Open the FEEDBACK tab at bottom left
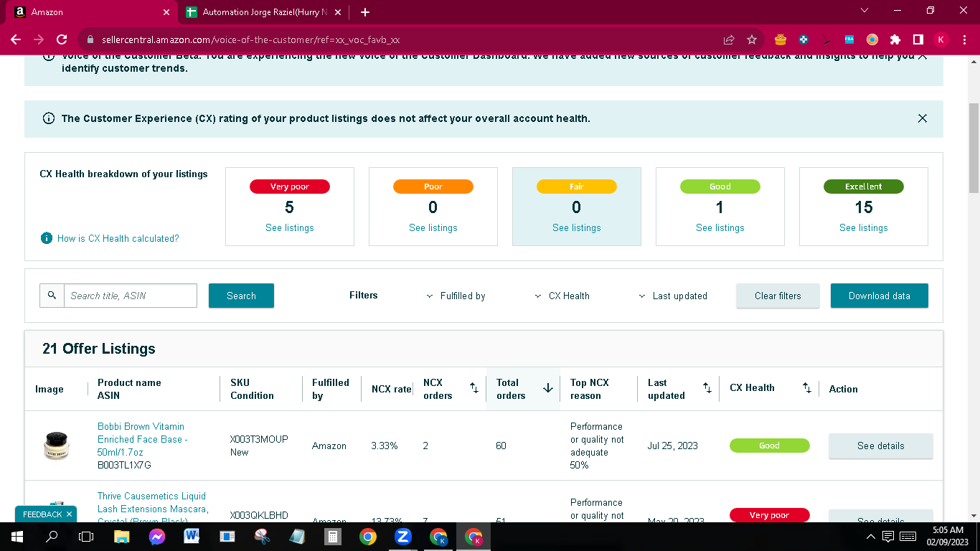980x551 pixels. pos(42,514)
